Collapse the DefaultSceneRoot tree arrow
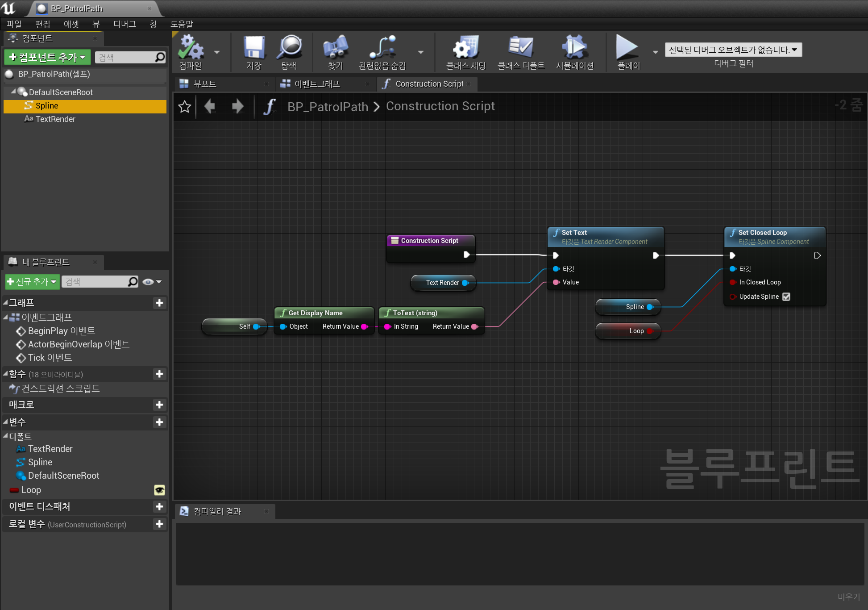Screen dimensions: 868x610 13,92
